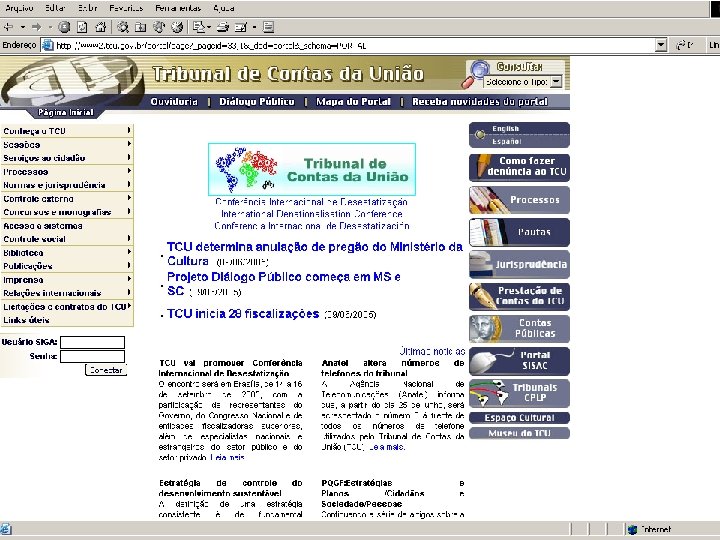Viewport: 720px width, 540px height.
Task: Open the Portal SISAC banner
Action: [519, 361]
